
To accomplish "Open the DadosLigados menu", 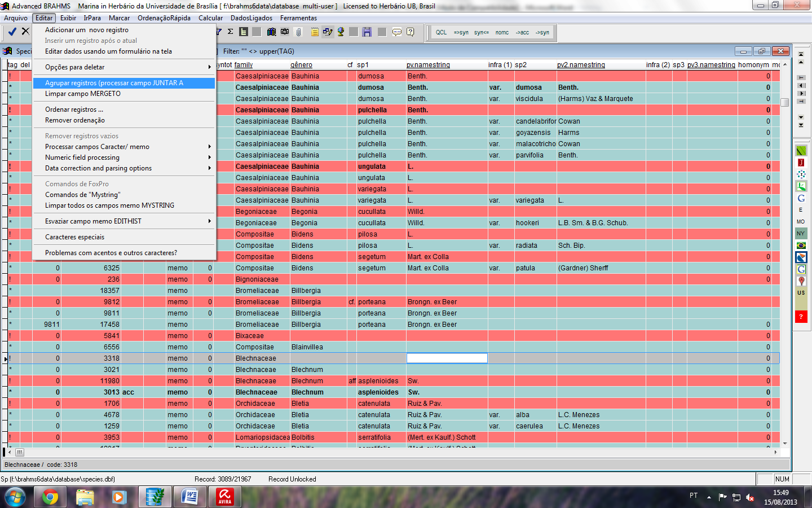I will coord(251,18).
